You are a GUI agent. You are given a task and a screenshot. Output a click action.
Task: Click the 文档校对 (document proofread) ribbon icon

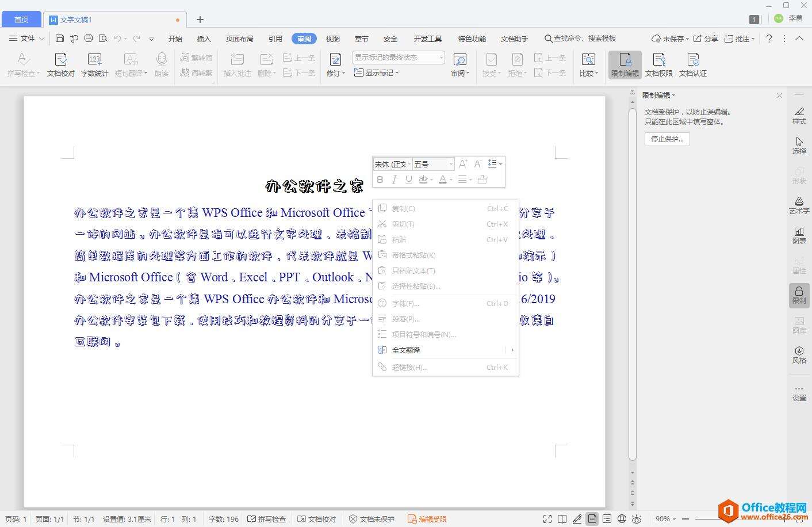coord(60,64)
